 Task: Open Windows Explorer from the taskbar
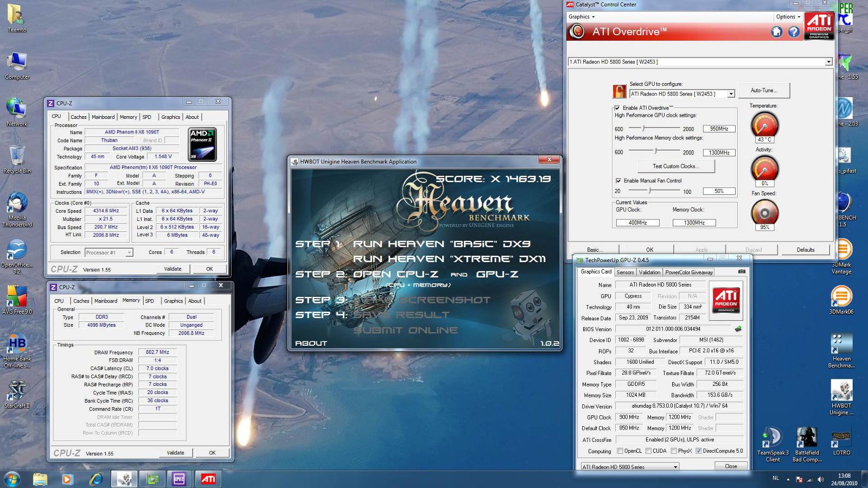coord(40,479)
